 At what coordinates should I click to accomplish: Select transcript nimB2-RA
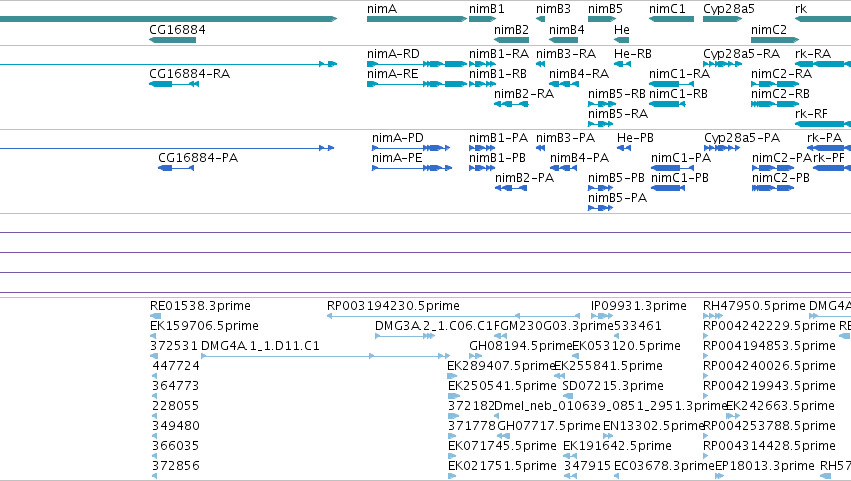(511, 104)
